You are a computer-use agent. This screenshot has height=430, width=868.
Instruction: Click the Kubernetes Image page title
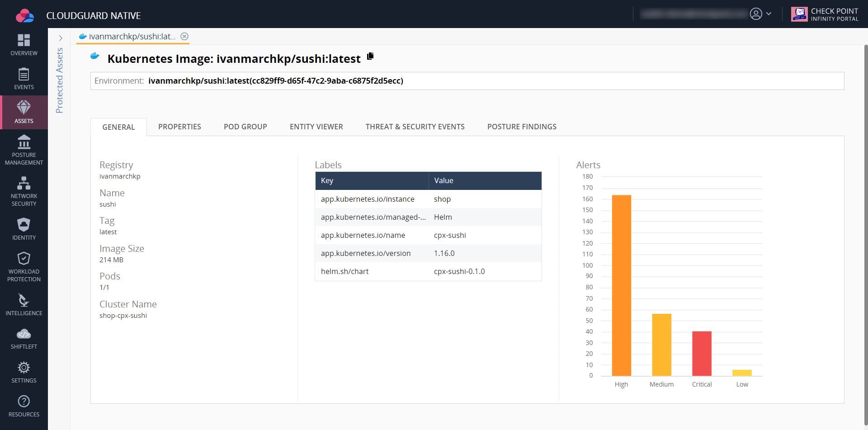pyautogui.click(x=234, y=59)
